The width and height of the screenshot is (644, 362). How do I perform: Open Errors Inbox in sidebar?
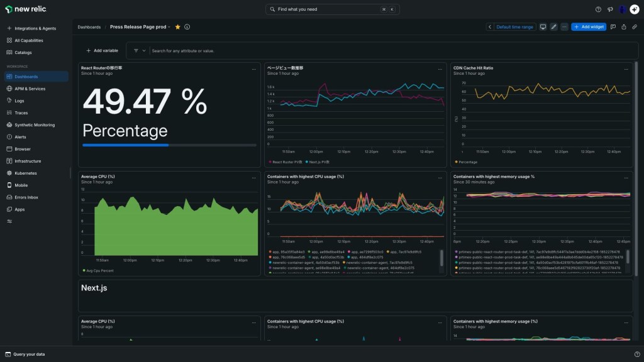[x=36, y=197]
